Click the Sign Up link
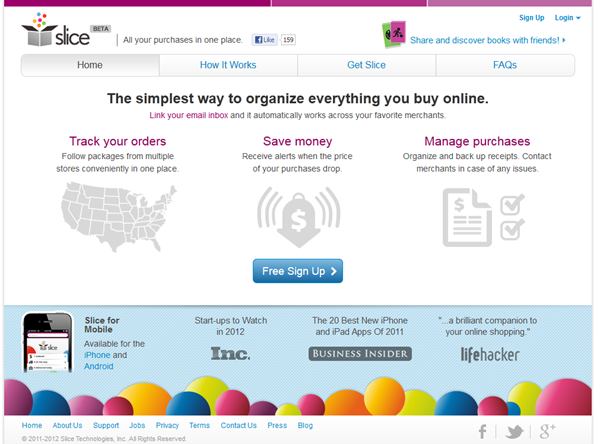This screenshot has height=444, width=600. click(x=532, y=18)
